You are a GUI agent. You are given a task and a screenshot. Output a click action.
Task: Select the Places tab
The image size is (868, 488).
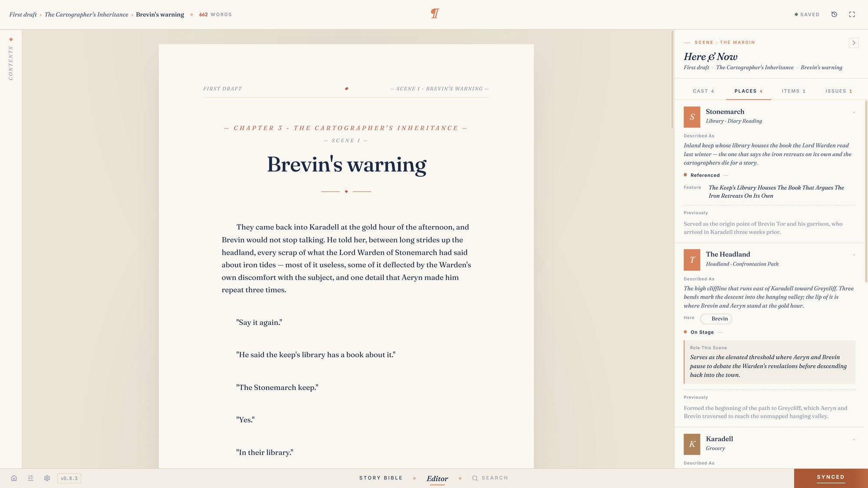pyautogui.click(x=749, y=91)
